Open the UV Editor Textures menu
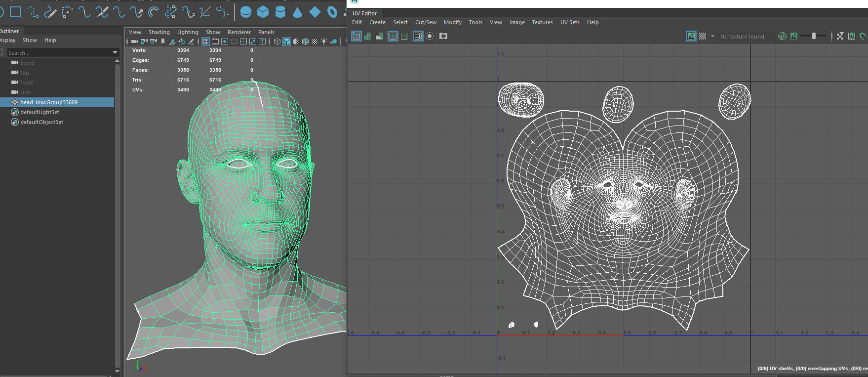The height and width of the screenshot is (377, 868). tap(542, 22)
